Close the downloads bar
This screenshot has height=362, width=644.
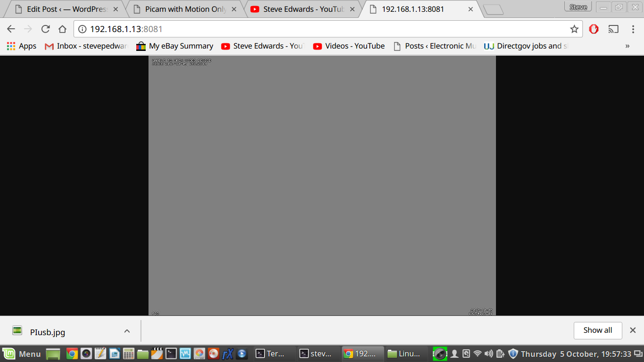click(x=633, y=330)
